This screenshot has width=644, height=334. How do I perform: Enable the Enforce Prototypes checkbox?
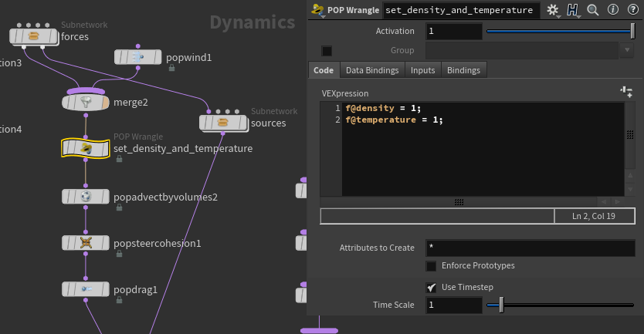(x=431, y=266)
